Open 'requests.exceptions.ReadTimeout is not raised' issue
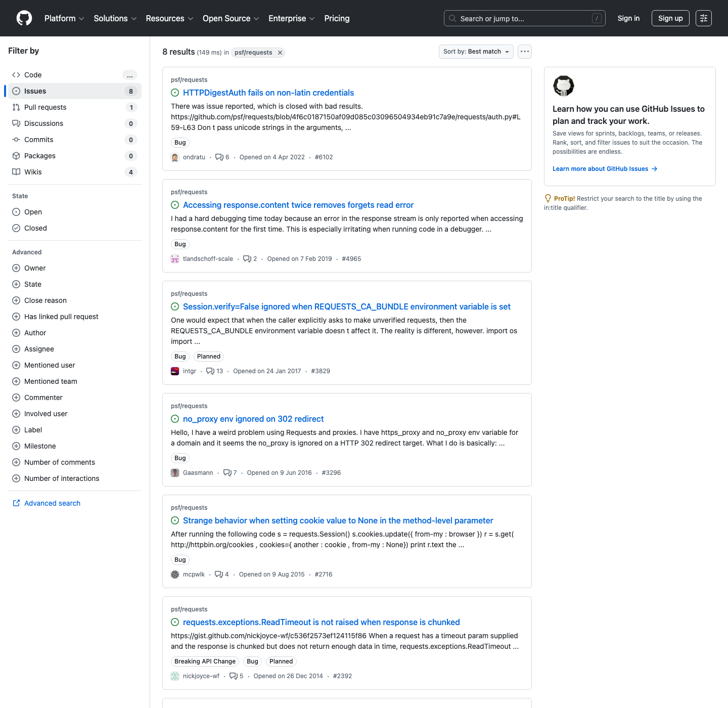728x708 pixels. [x=322, y=622]
